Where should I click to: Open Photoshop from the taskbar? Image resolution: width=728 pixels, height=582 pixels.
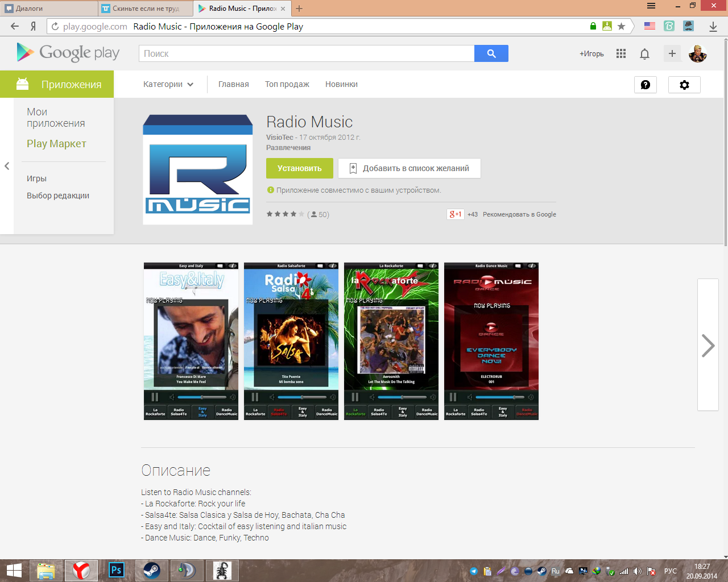tap(117, 570)
